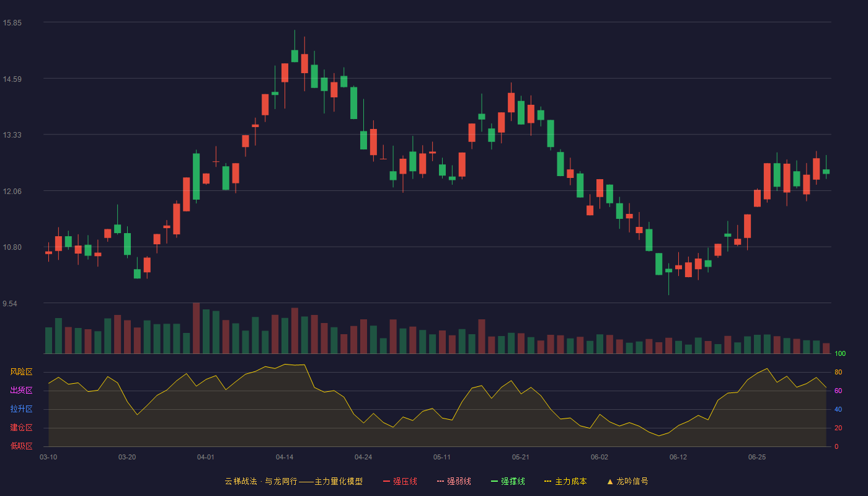Click the 低吸区 zone label
The height and width of the screenshot is (496, 868).
coord(21,446)
